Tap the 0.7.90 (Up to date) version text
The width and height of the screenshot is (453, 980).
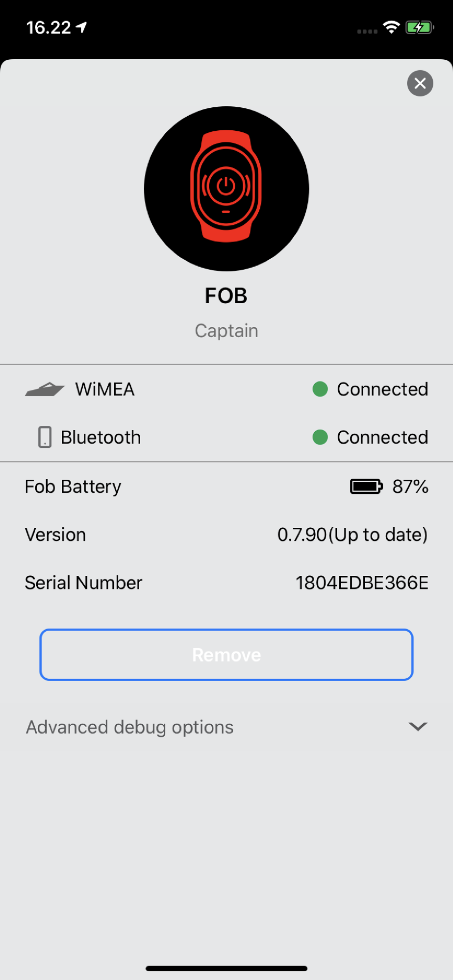point(352,535)
